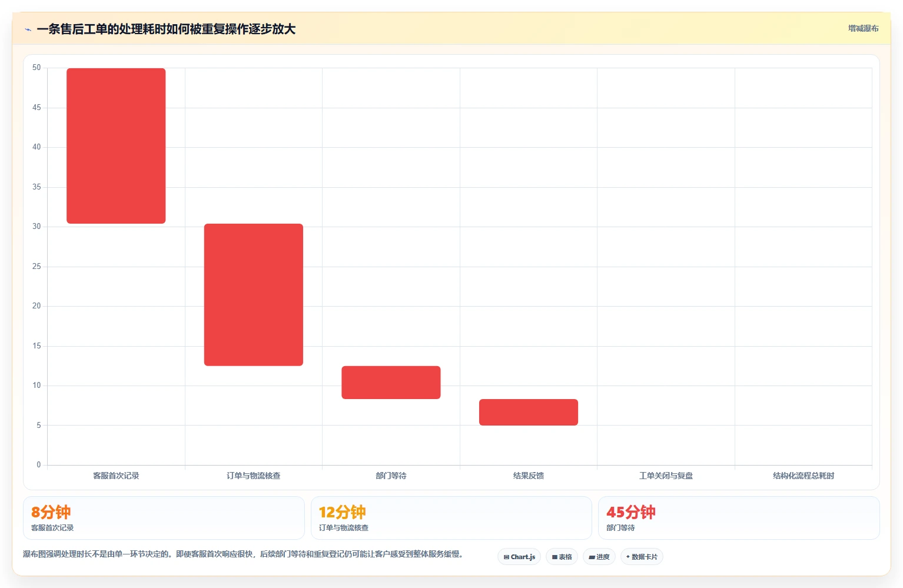Click the 45分钟 data card
The image size is (903, 588).
[739, 518]
